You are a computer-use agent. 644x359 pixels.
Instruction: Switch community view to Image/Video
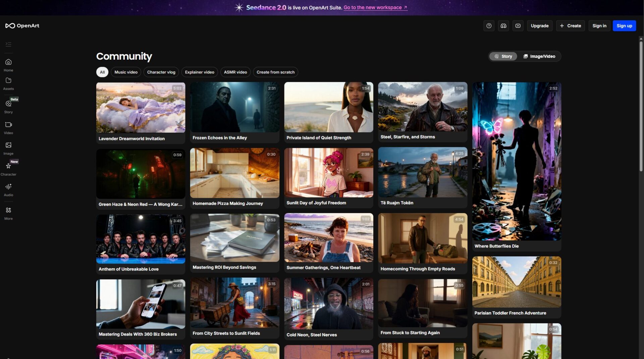tap(539, 56)
